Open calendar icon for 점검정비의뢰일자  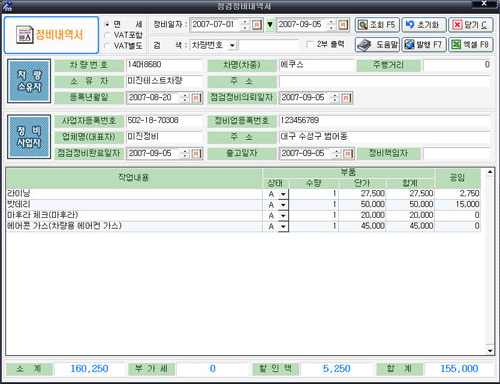coord(346,98)
